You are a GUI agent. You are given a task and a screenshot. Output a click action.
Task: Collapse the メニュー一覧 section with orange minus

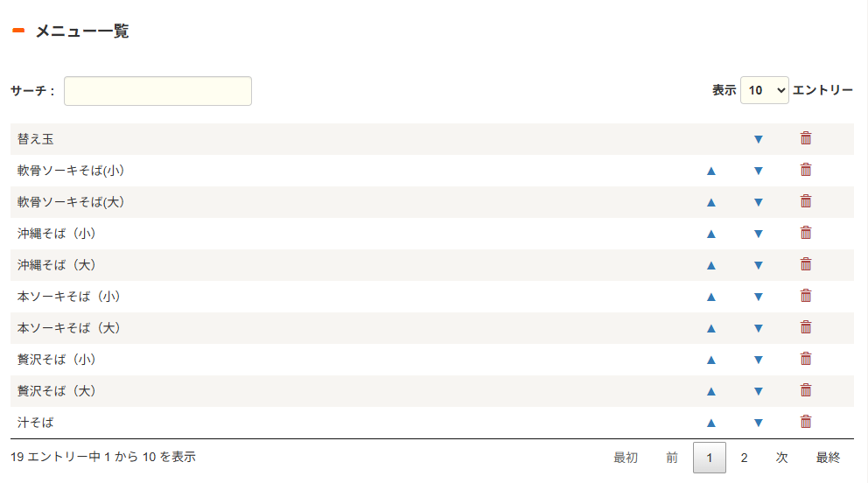click(18, 31)
